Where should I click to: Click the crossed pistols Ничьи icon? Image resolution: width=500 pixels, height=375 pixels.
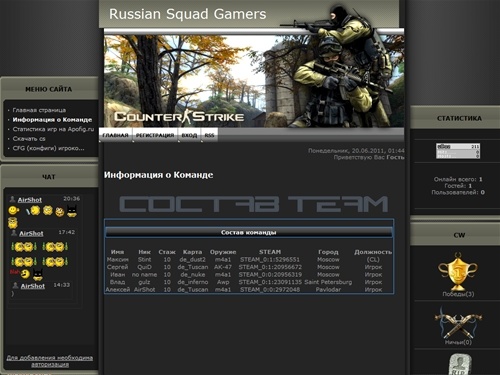(458, 323)
